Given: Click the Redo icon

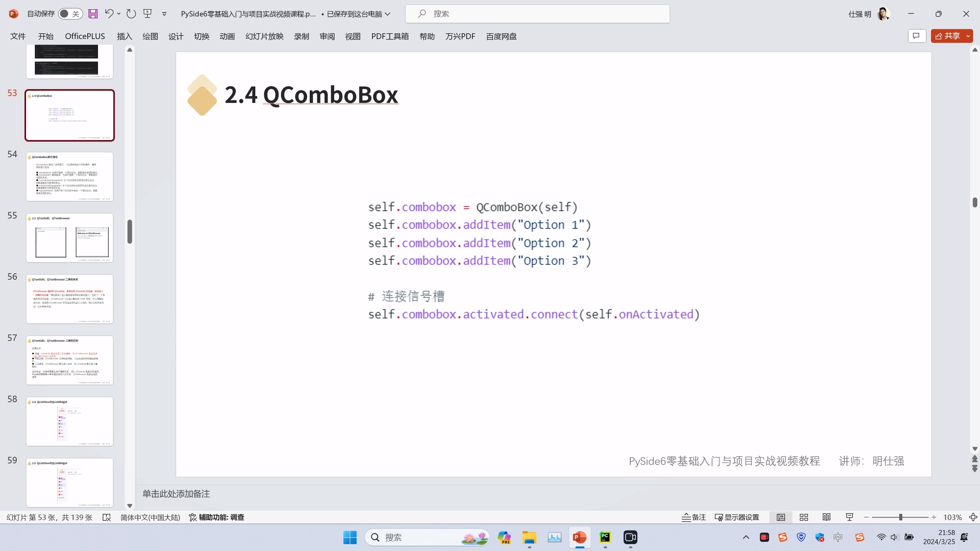Looking at the screenshot, I should pyautogui.click(x=131, y=13).
